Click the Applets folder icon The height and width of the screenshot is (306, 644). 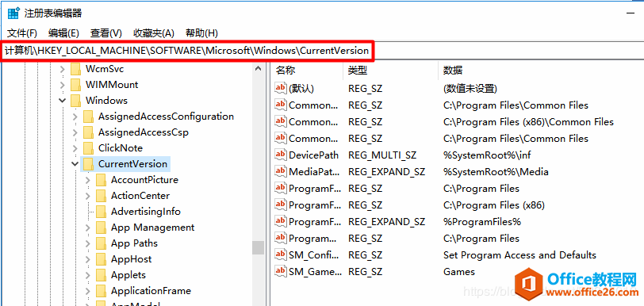coord(101,275)
